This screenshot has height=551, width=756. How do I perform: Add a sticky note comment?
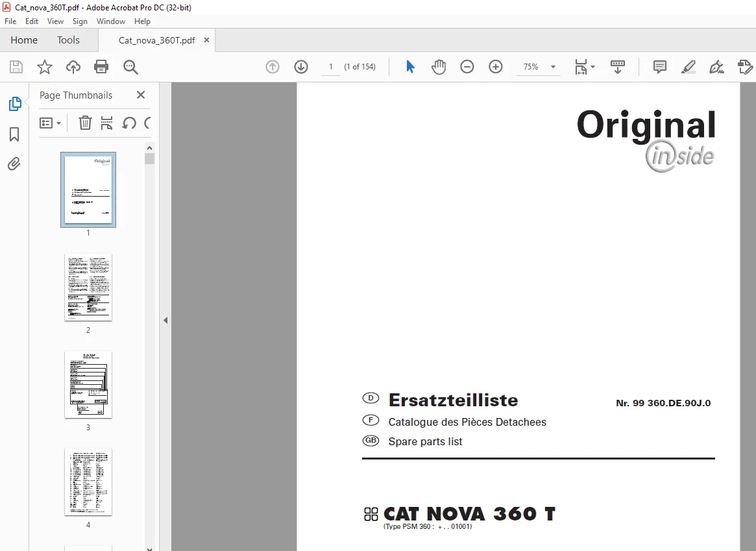click(659, 67)
